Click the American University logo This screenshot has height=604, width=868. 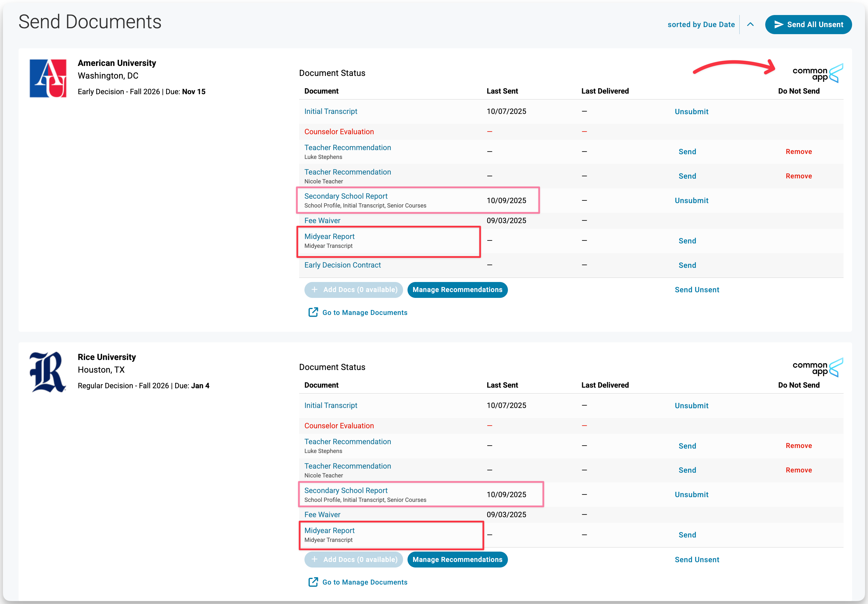(48, 78)
